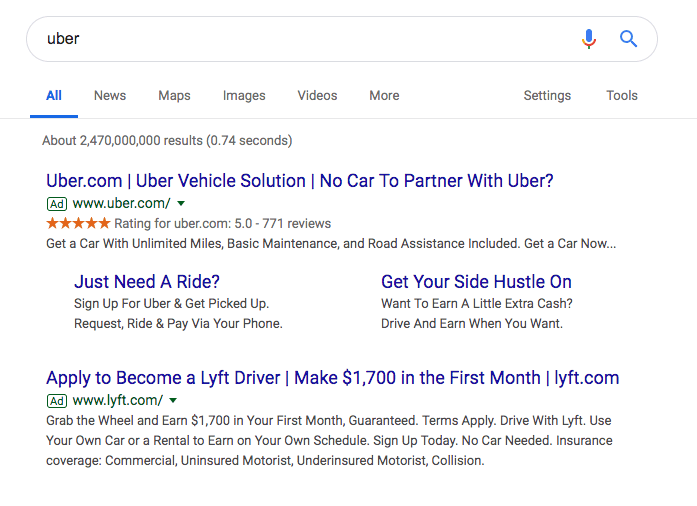Open the Settings menu
Viewport: 697px width, 506px height.
[x=547, y=96]
